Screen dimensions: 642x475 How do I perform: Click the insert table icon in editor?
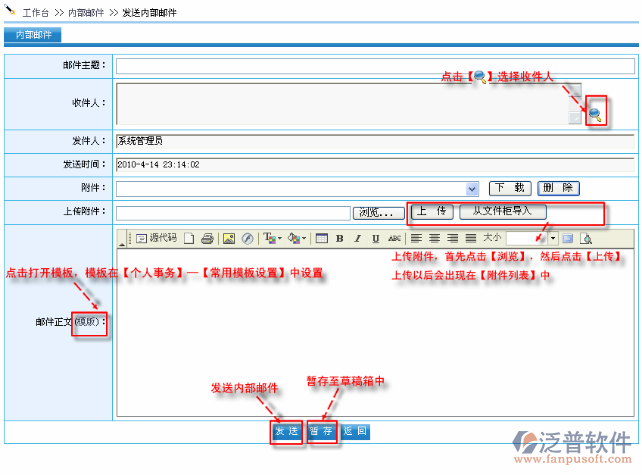(x=321, y=238)
